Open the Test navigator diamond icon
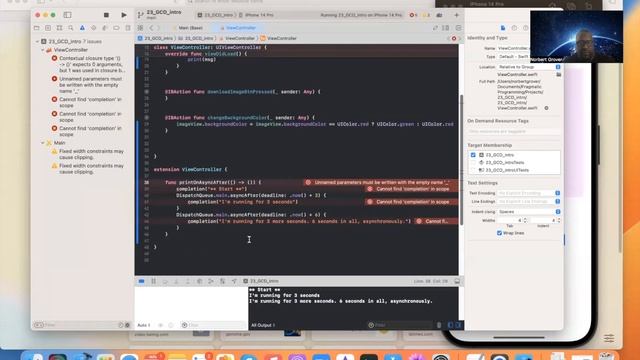Screen dimensions: 640x360 93,28
